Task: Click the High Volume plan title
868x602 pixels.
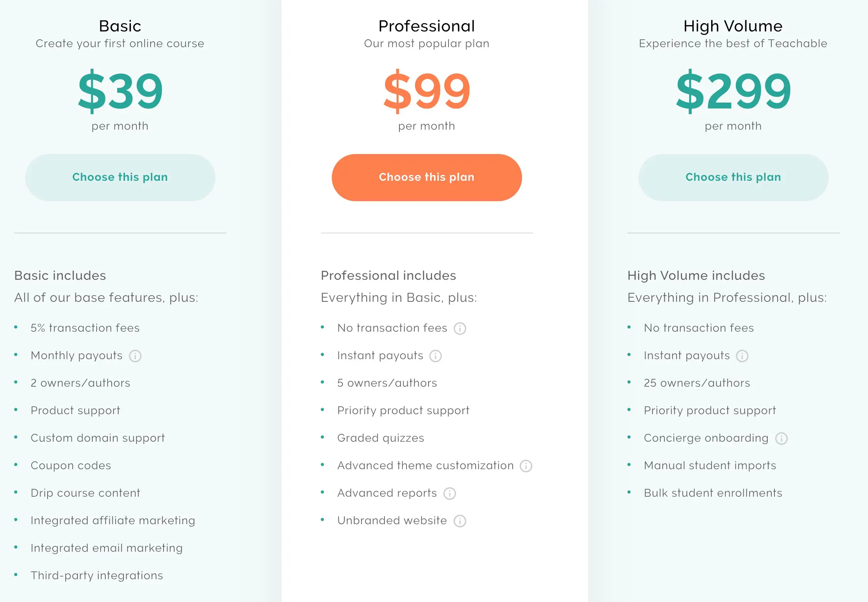Action: pyautogui.click(x=733, y=26)
